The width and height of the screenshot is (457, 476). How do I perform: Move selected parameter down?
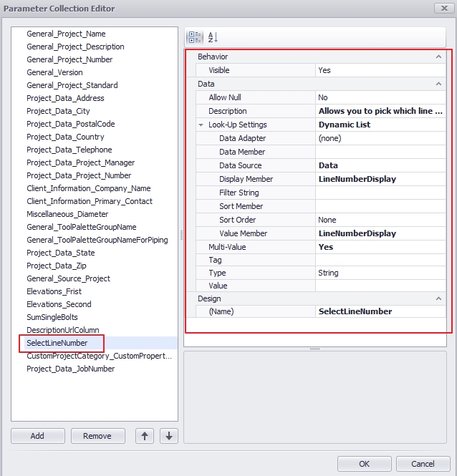click(x=169, y=436)
